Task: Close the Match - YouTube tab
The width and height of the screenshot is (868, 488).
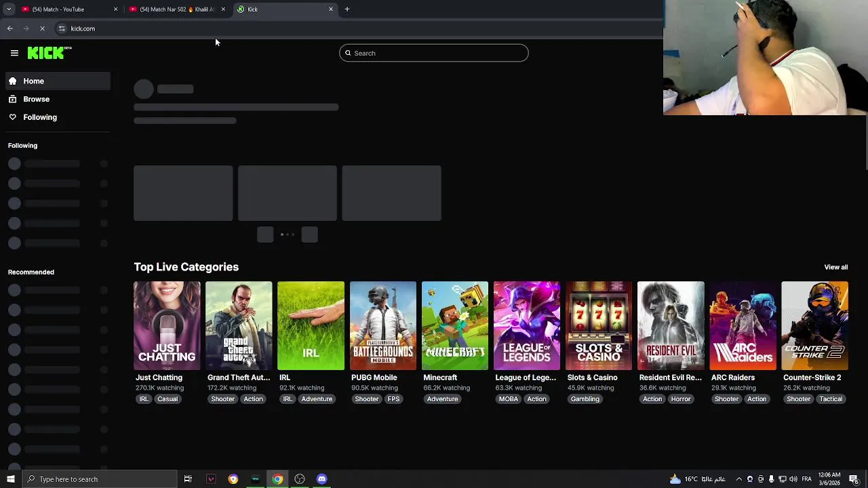Action: tap(115, 9)
